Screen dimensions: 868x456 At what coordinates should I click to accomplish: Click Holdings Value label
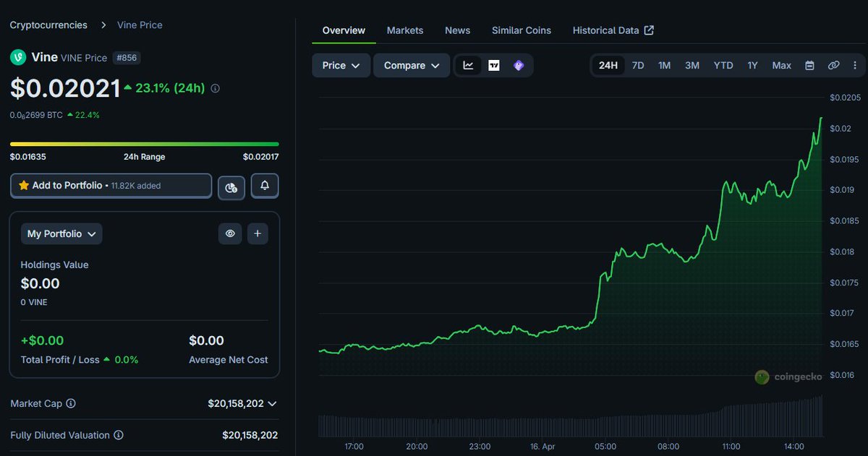[54, 264]
